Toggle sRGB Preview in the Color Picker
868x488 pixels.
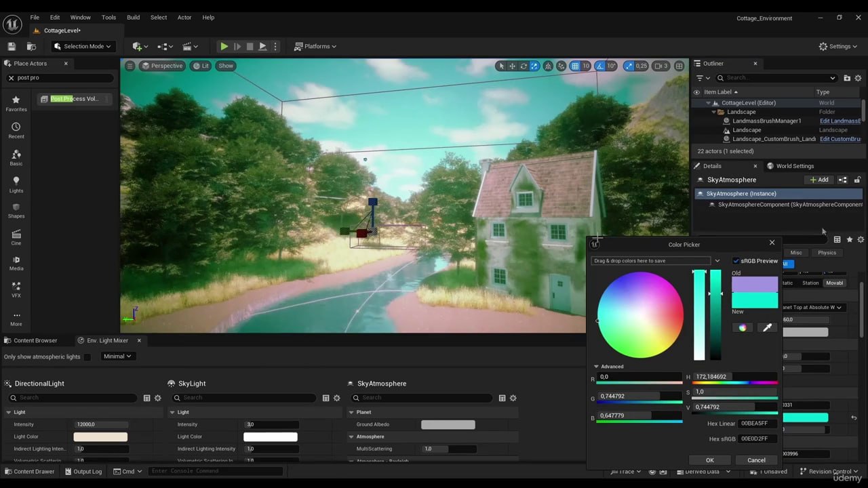[736, 260]
